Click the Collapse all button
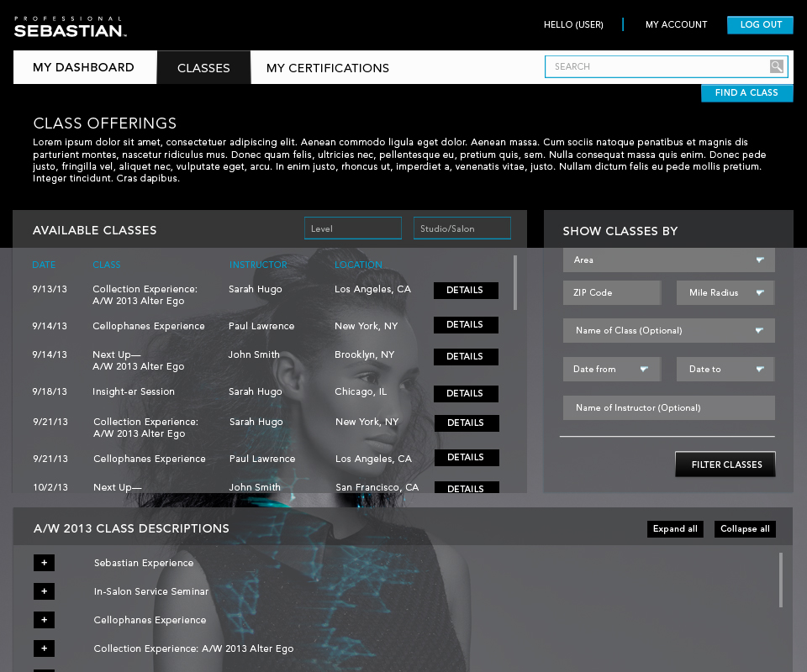Screen dimensions: 807x672 [745, 529]
